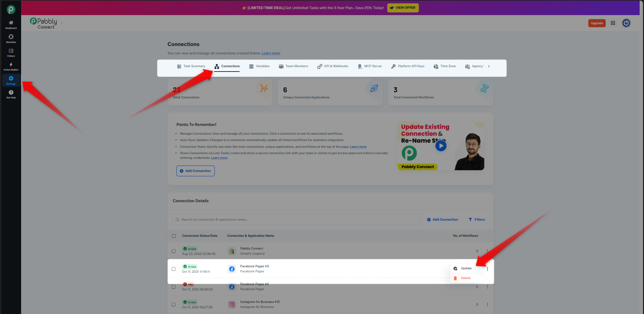The width and height of the screenshot is (644, 314).
Task: Open Action Builder lightning icon
Action: (11, 66)
